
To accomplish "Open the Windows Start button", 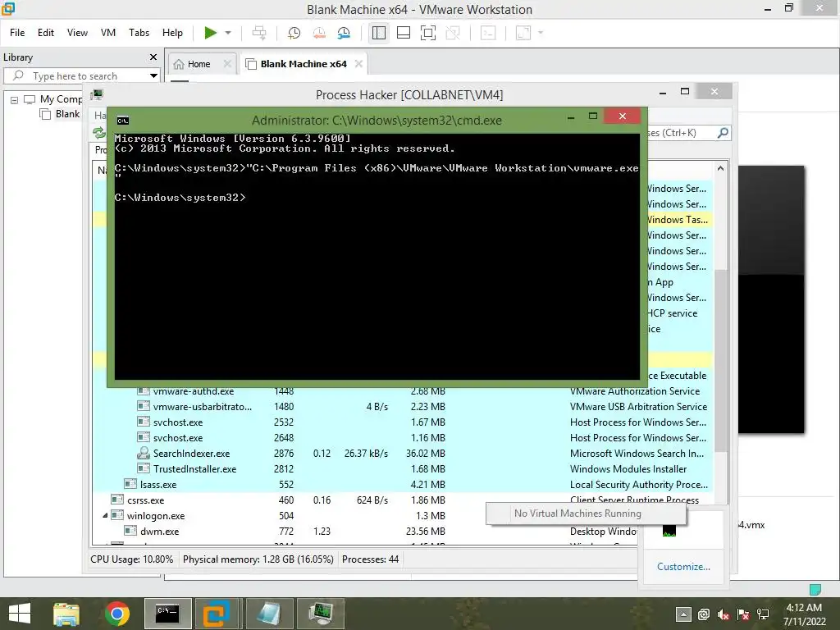I will click(x=20, y=614).
